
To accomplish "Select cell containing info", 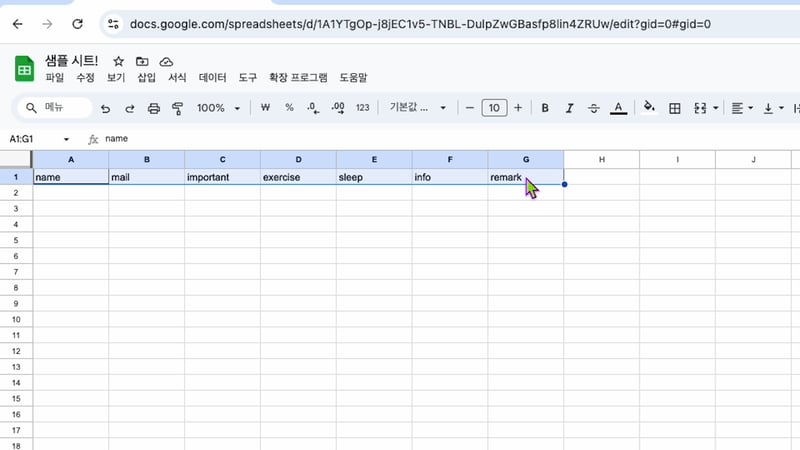I will pos(450,177).
